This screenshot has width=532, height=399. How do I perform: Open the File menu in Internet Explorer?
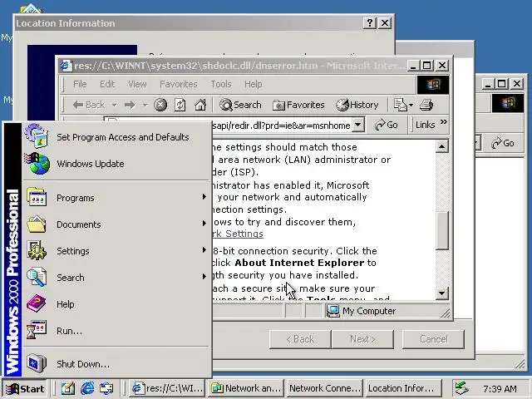point(80,84)
